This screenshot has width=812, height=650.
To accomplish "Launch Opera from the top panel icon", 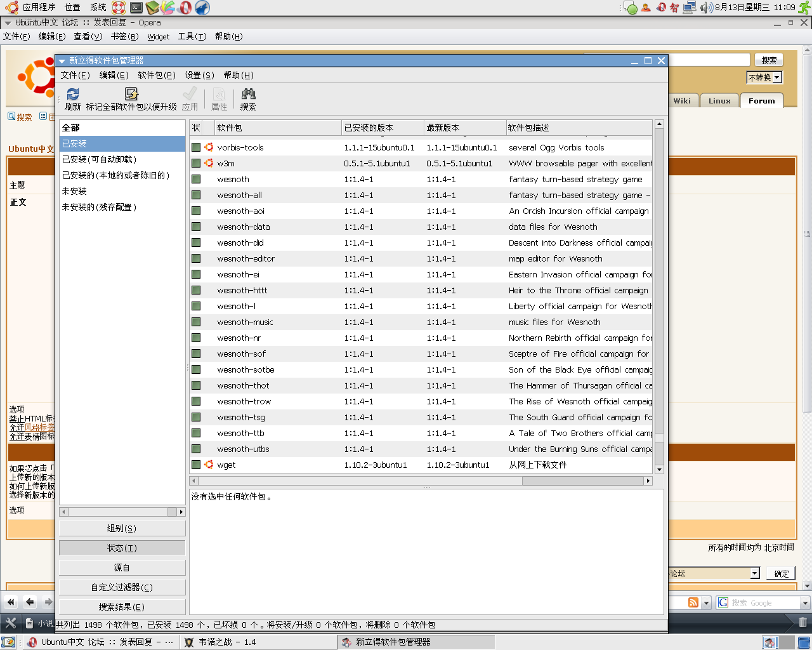I will tap(185, 8).
